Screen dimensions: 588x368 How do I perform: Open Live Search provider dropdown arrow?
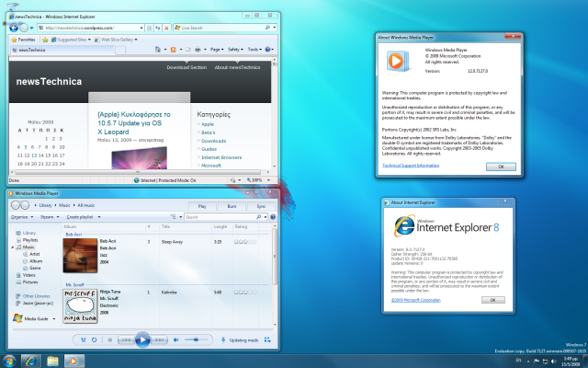click(275, 28)
